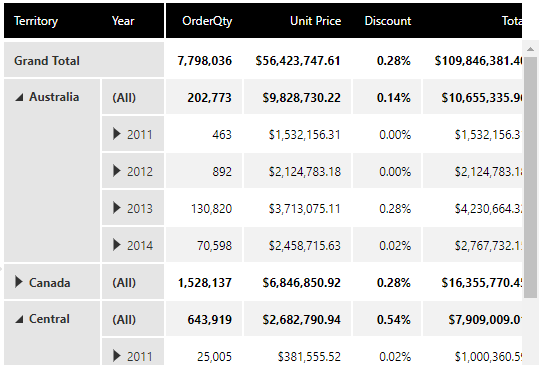Select the Discount column header

pos(388,21)
